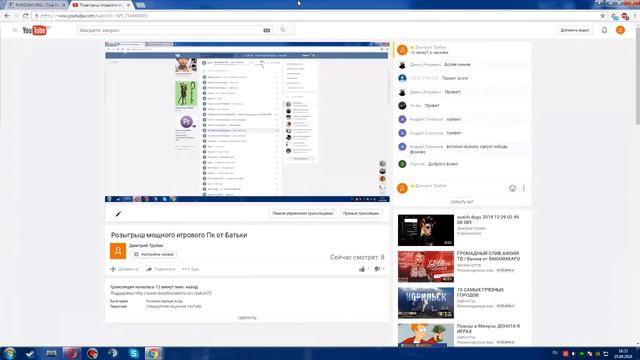Open the Windows Start button
Image resolution: width=640 pixels, height=360 pixels.
9,353
